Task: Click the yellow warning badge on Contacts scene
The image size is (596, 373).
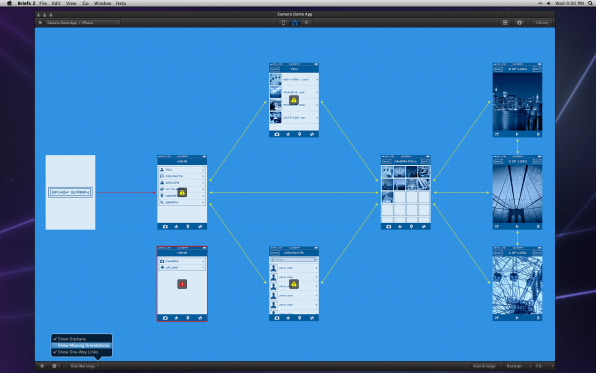Action: point(293,284)
